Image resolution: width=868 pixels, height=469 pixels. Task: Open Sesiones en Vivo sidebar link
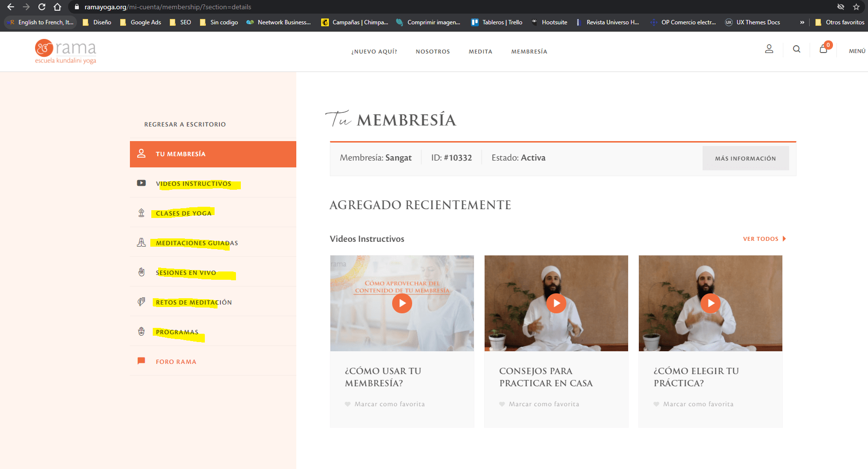point(186,273)
